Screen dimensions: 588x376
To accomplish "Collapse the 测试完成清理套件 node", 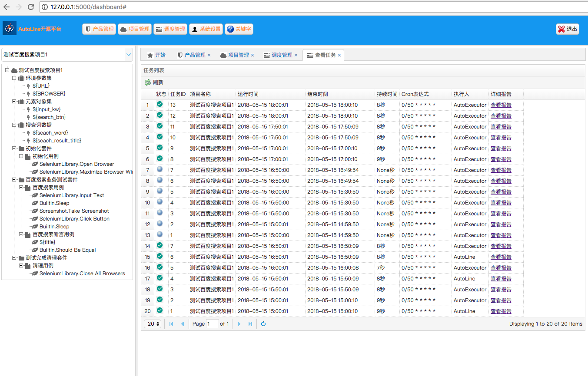I will (x=14, y=258).
